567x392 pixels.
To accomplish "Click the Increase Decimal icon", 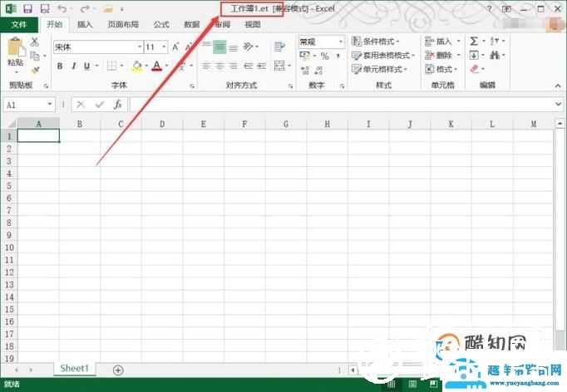I will (305, 71).
